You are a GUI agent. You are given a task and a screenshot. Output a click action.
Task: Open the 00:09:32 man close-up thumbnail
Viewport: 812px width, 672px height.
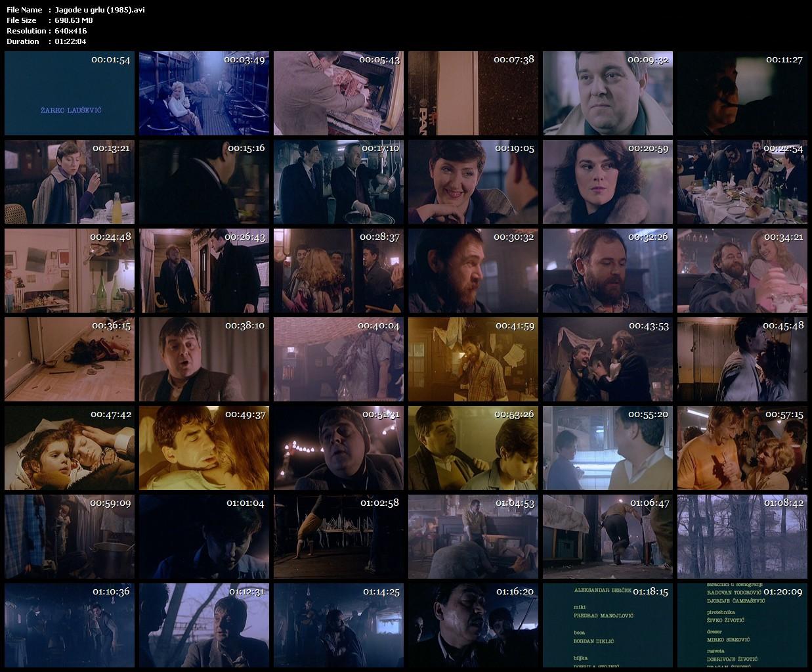pos(608,93)
